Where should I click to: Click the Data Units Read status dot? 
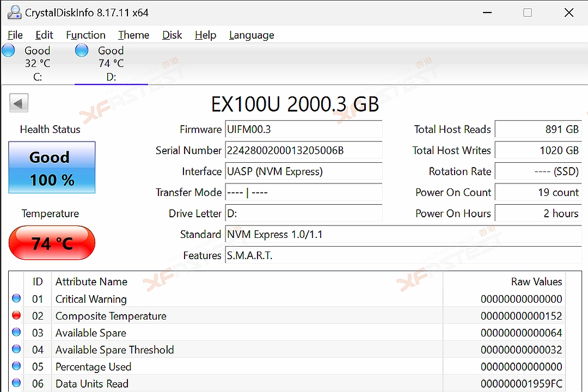coord(16,383)
